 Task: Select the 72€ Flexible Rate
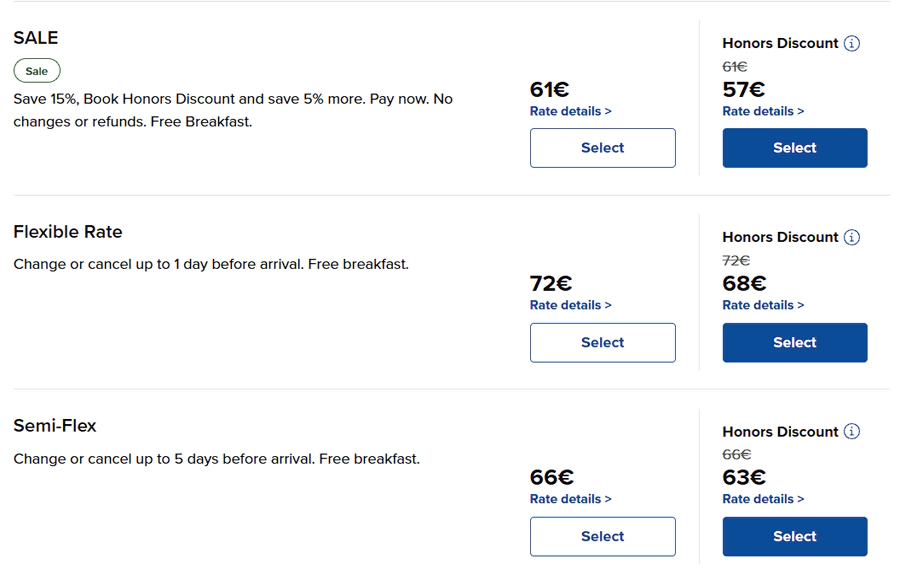pos(602,342)
